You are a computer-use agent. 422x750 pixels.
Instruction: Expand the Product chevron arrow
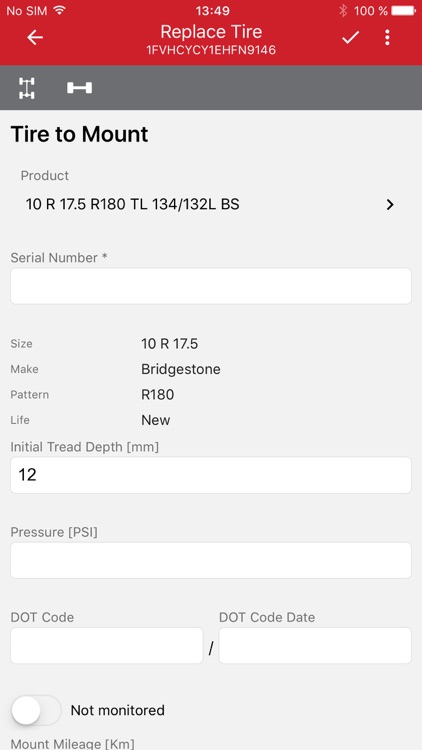pos(390,205)
